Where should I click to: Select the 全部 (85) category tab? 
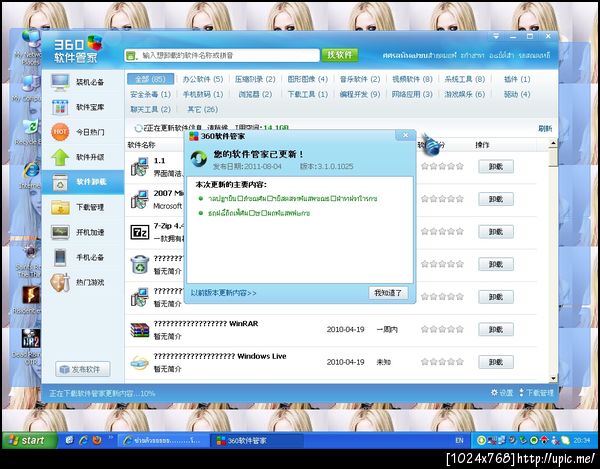coord(150,79)
